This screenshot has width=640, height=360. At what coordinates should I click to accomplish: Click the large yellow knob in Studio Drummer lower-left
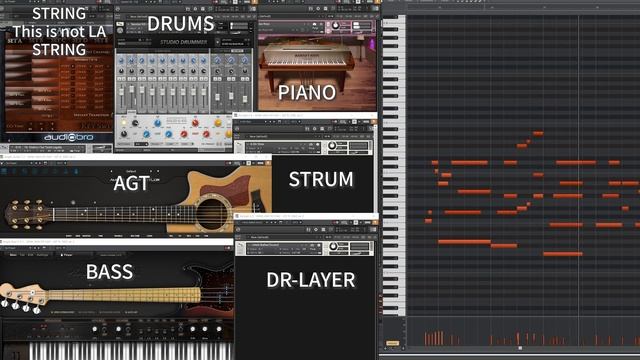(124, 123)
